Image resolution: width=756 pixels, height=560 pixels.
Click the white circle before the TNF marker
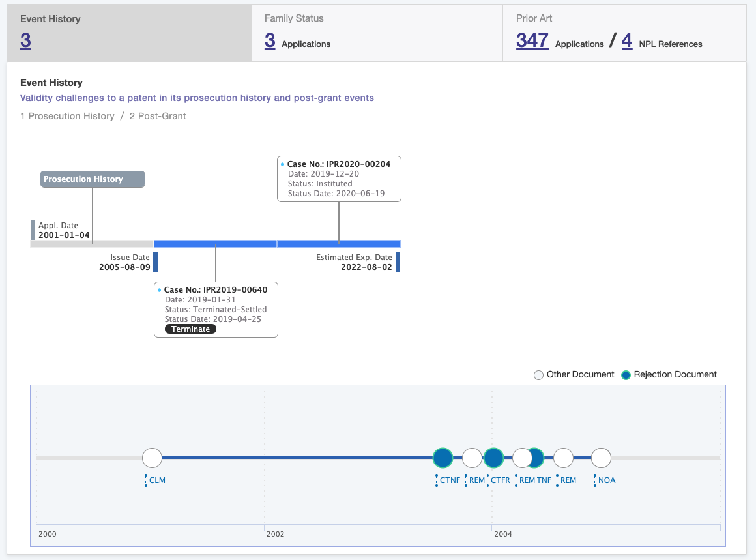521,458
